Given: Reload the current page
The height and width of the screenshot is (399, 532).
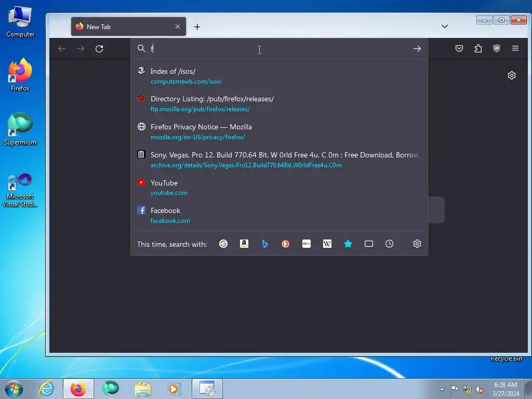Looking at the screenshot, I should click(99, 49).
